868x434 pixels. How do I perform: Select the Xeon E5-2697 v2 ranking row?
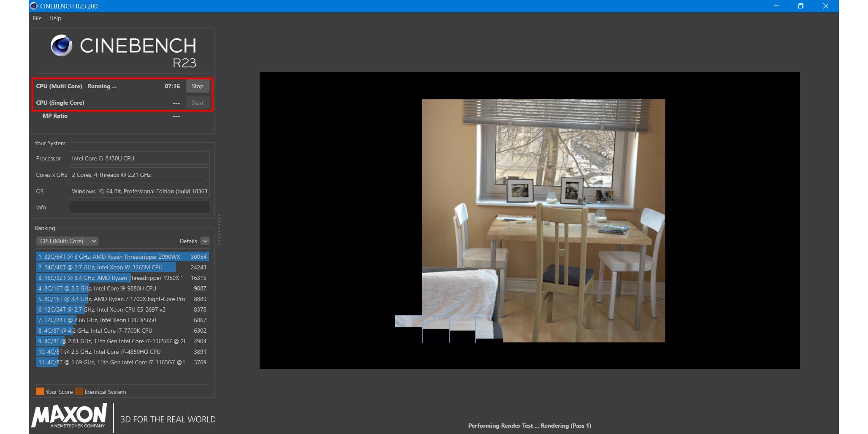[x=122, y=309]
